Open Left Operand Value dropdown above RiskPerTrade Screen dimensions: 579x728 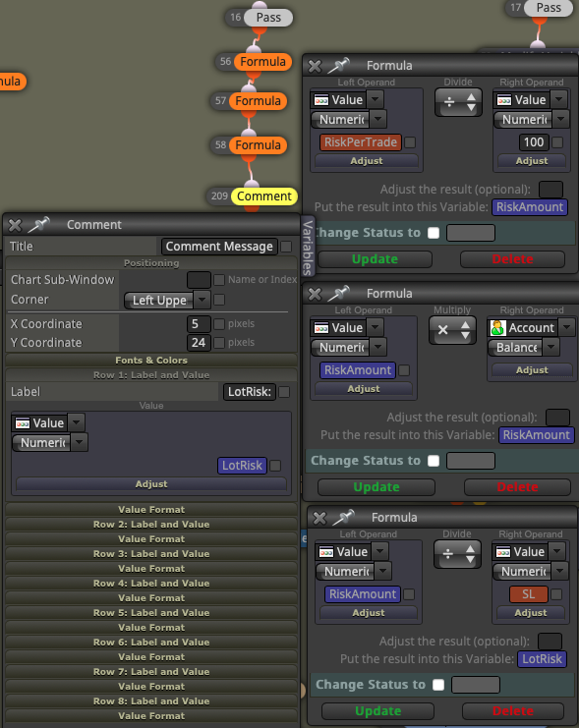(376, 99)
